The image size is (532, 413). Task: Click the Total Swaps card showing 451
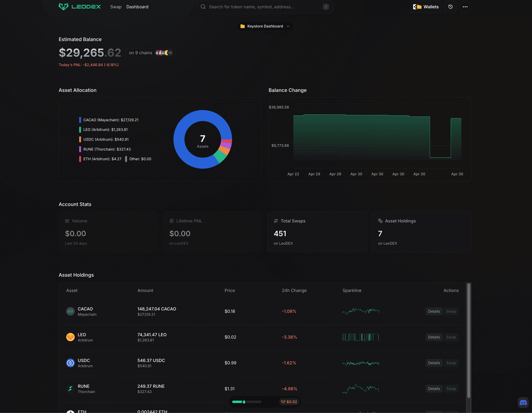[x=317, y=232]
